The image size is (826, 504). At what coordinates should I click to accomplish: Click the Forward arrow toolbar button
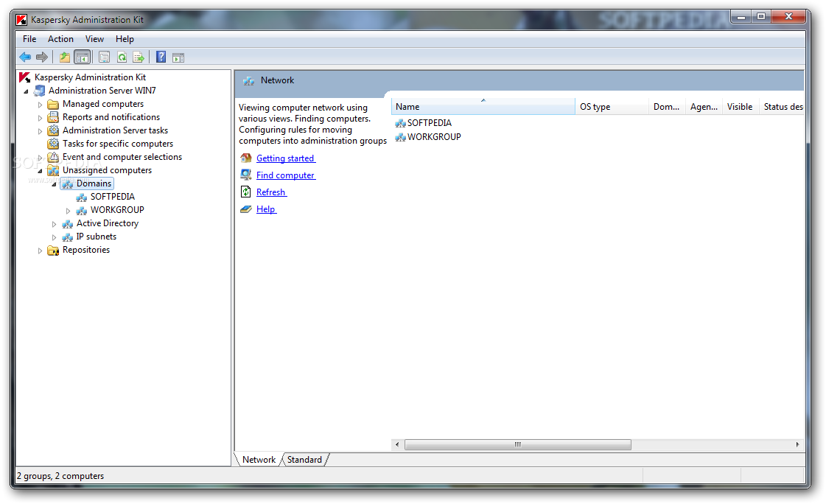coord(41,57)
